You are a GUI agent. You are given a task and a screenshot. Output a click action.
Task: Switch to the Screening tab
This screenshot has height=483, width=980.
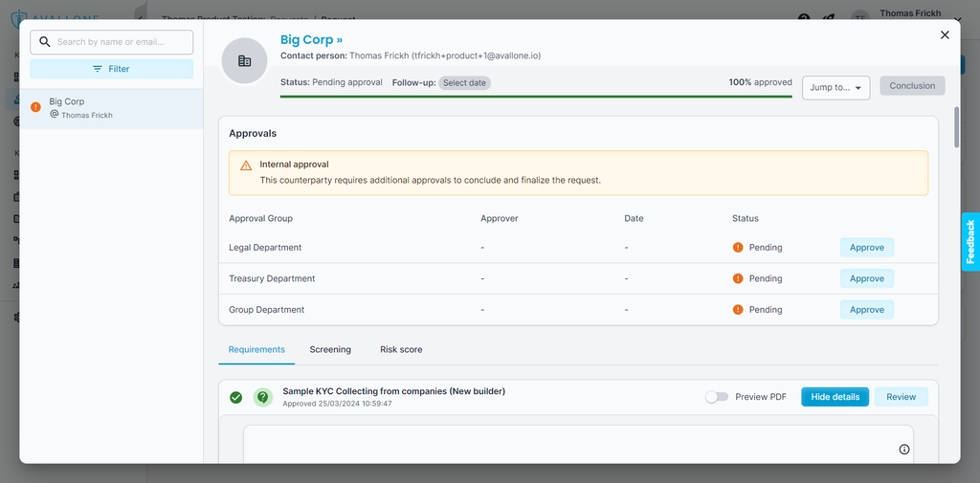330,350
